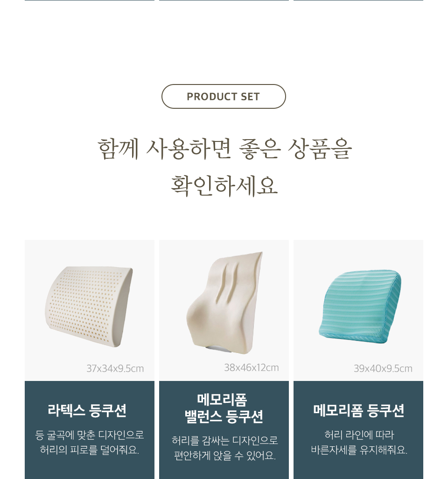Image resolution: width=448 pixels, height=479 pixels.
Task: Click the 39x40x9.5cm size label
Action: click(383, 368)
